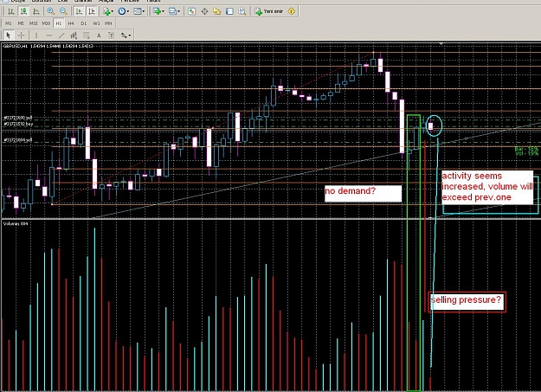The image size is (541, 392).
Task: Expand the periods dropdown arrow
Action: [127, 11]
